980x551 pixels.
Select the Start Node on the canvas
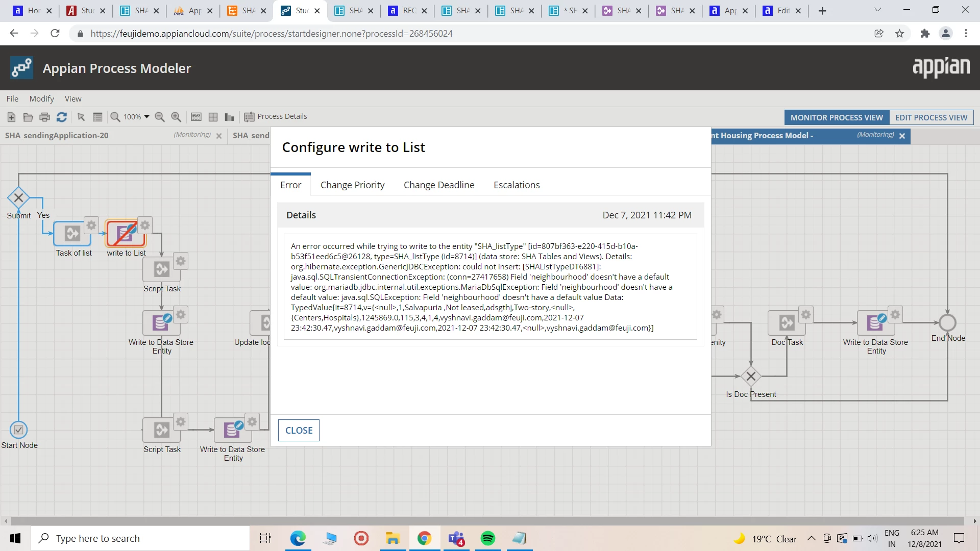point(18,430)
